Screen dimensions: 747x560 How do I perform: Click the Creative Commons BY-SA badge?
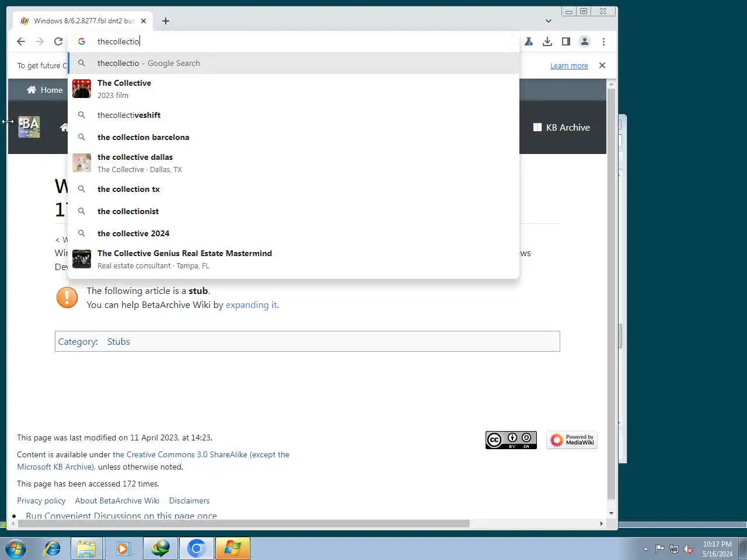[x=511, y=440]
